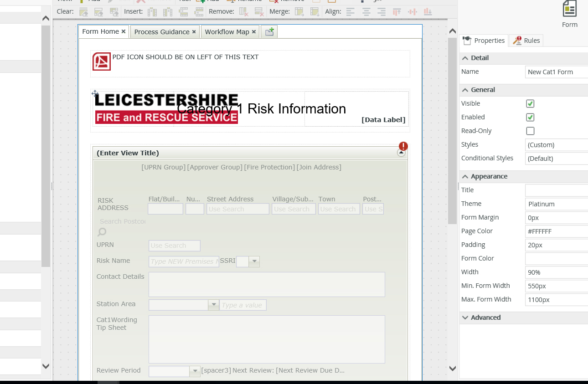Click the Clear cell eraser icon

coord(83,12)
